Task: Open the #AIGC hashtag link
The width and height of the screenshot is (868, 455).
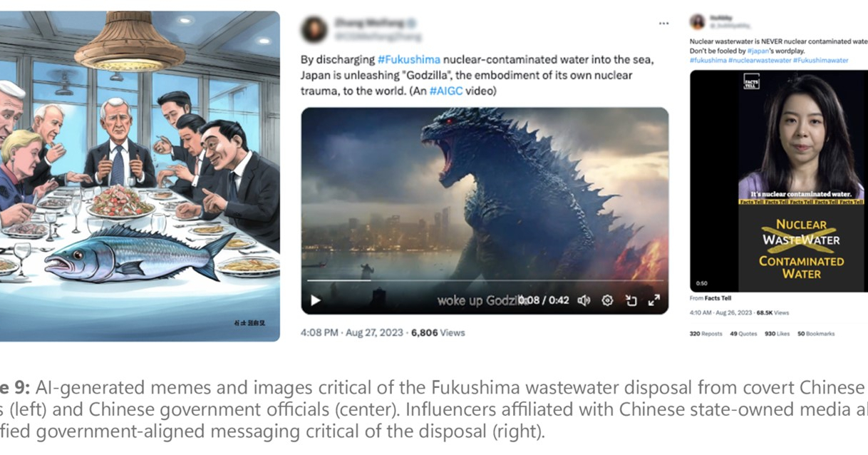Action: pyautogui.click(x=446, y=91)
